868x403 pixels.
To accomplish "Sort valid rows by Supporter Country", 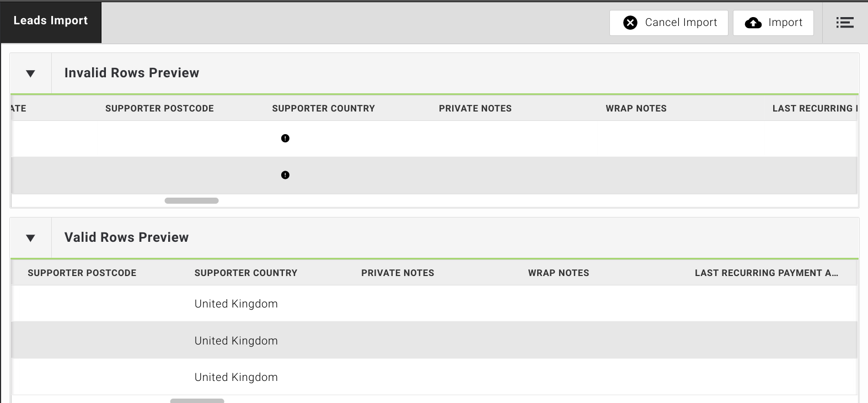I will (245, 273).
